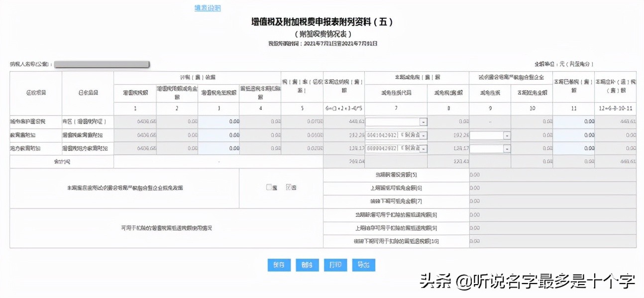644x298 pixels.
Task: Click the 纳税人名称 taxpayer name input field
Action: (x=102, y=64)
